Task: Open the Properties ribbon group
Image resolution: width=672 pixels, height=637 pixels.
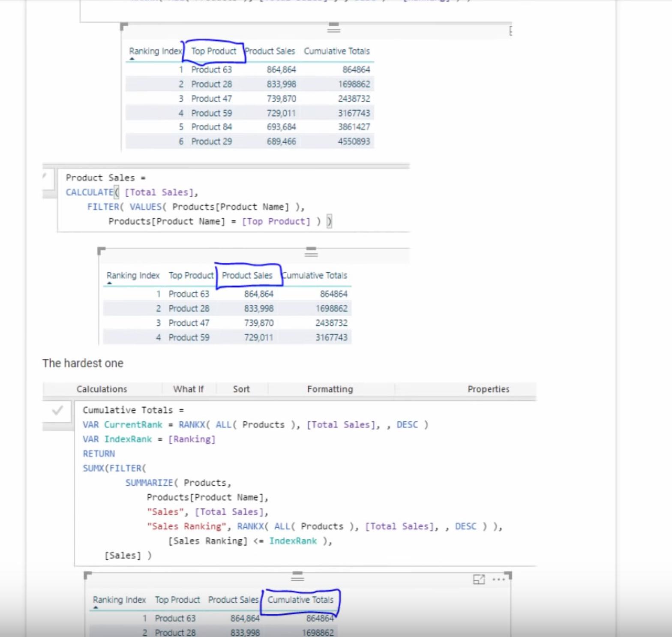Action: point(489,389)
